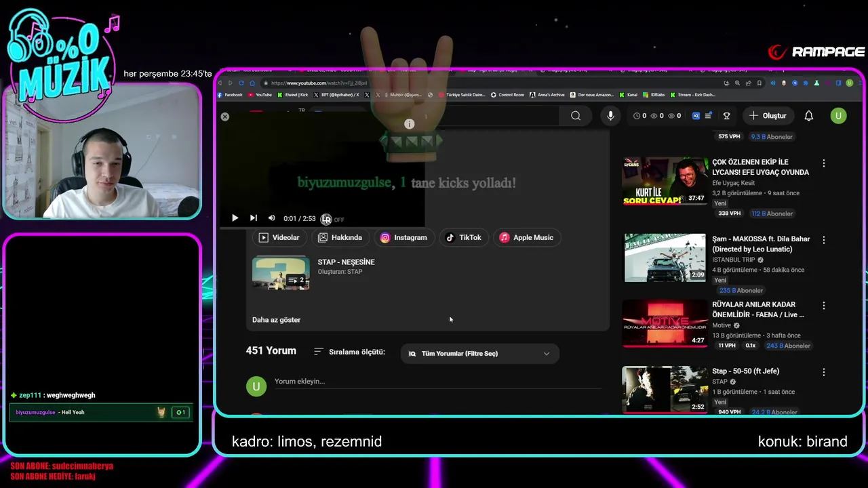Click the browser address bar URL

click(x=319, y=83)
